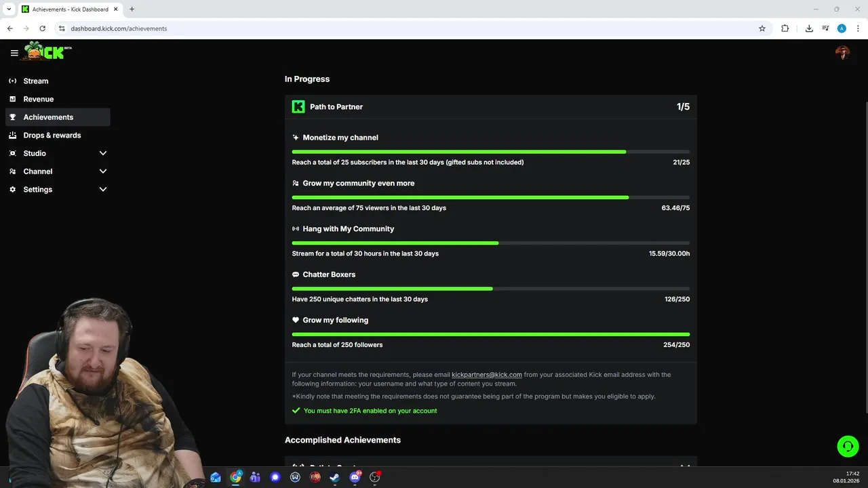Click the kickpartners@kick.com email link

[487, 375]
